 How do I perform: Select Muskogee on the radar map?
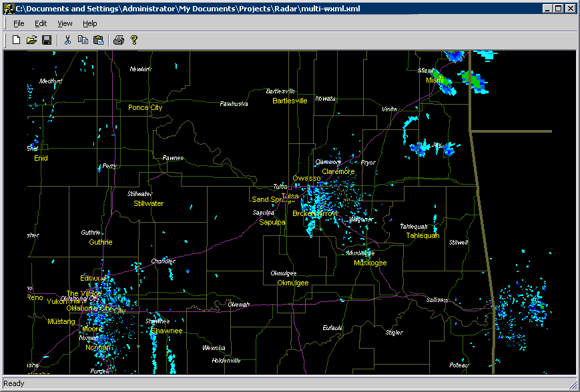point(372,263)
